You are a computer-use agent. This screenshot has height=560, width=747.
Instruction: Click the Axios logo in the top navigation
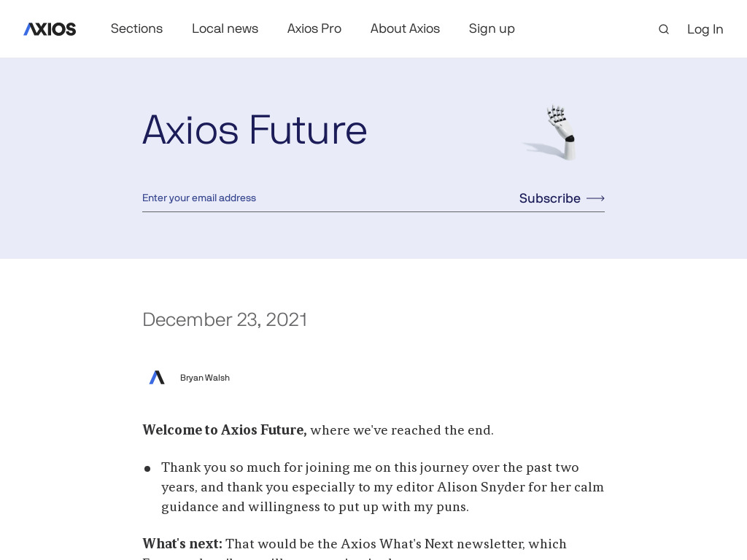pyautogui.click(x=49, y=29)
